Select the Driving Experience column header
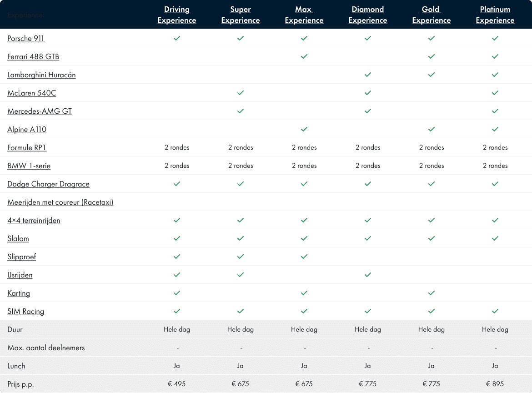This screenshot has height=393, width=532. pyautogui.click(x=177, y=15)
